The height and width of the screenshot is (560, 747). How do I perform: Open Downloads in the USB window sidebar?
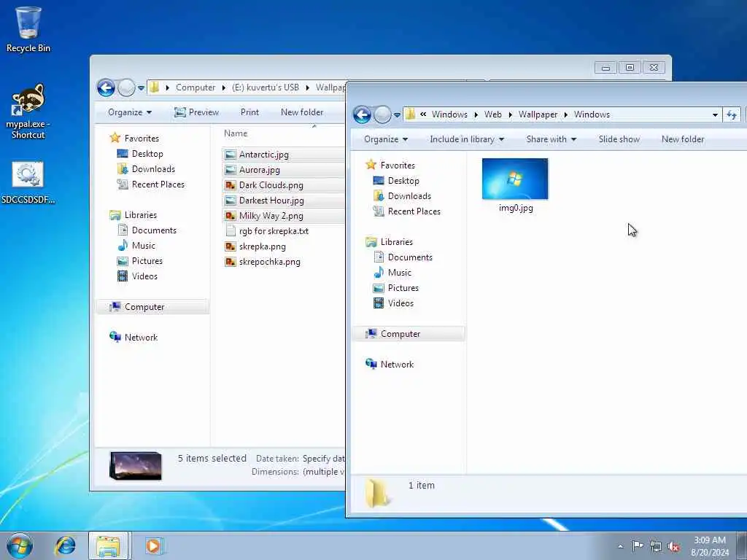(x=153, y=169)
